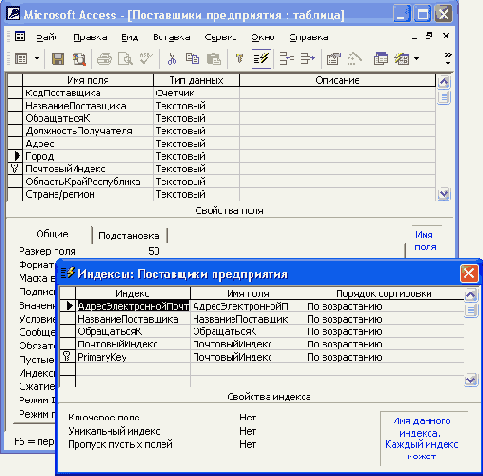The height and width of the screenshot is (476, 483).
Task: Select the ОбластьКрайРеспублика field name
Action: 88,182
